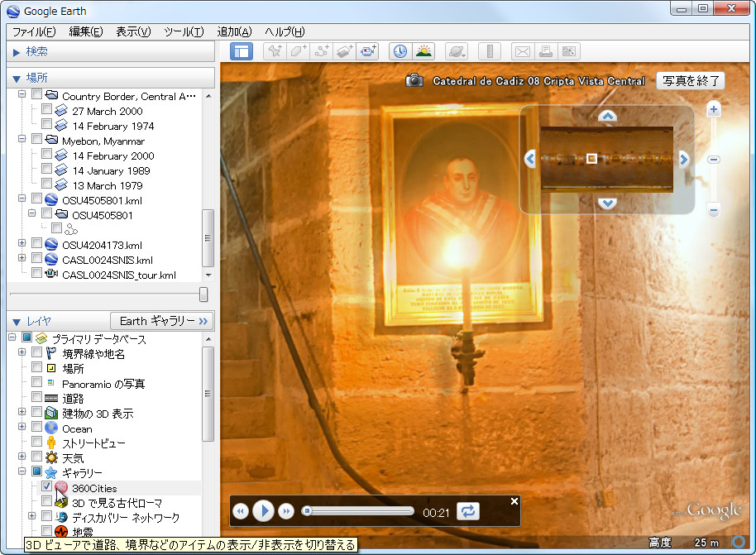Click the layers panel vertical scrollbar
Screen dimensions: 756x555
pyautogui.click(x=208, y=394)
